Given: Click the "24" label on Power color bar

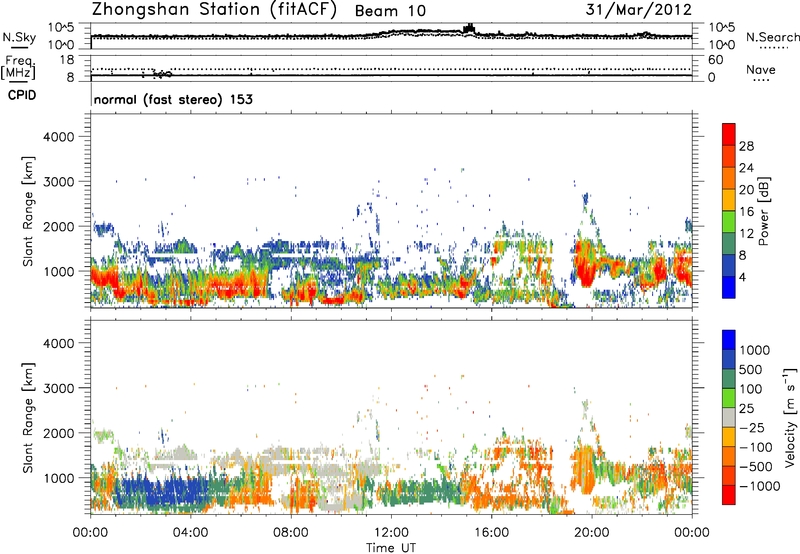Looking at the screenshot, I should [746, 168].
